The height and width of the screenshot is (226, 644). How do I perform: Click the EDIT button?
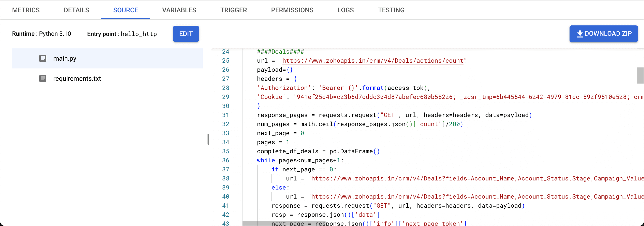coord(186,34)
